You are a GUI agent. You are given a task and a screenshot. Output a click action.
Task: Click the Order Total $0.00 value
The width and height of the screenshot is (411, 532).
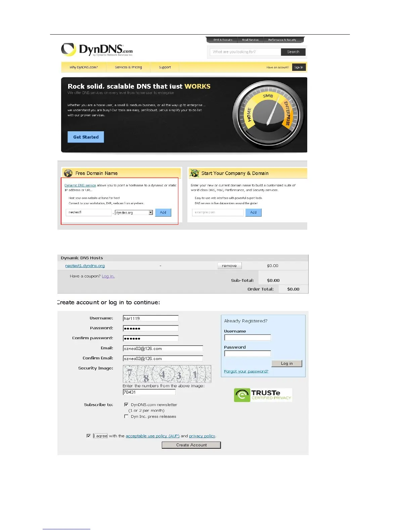(293, 289)
